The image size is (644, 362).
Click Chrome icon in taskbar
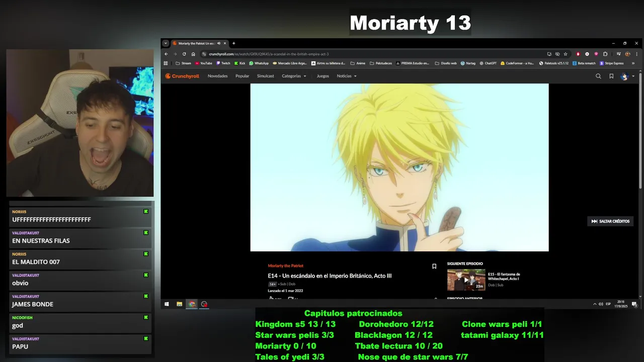coord(192,304)
